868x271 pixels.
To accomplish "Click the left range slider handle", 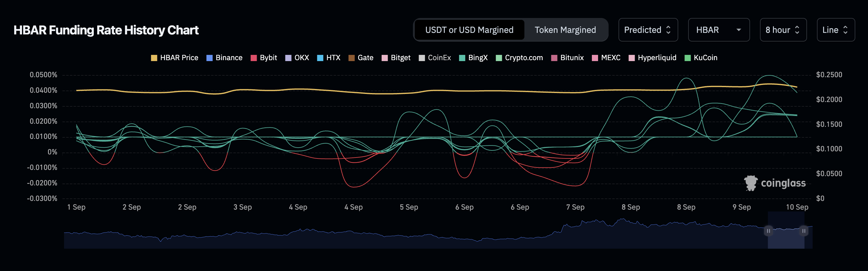I will pyautogui.click(x=768, y=231).
